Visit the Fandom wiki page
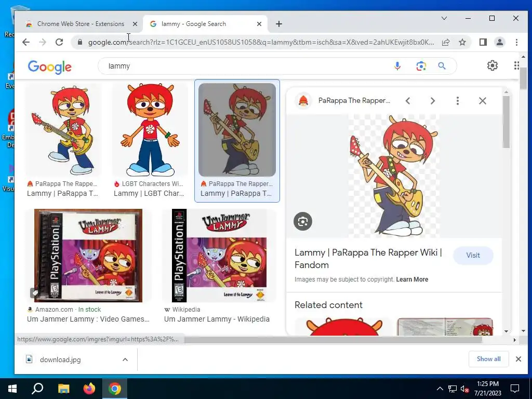 (473, 255)
